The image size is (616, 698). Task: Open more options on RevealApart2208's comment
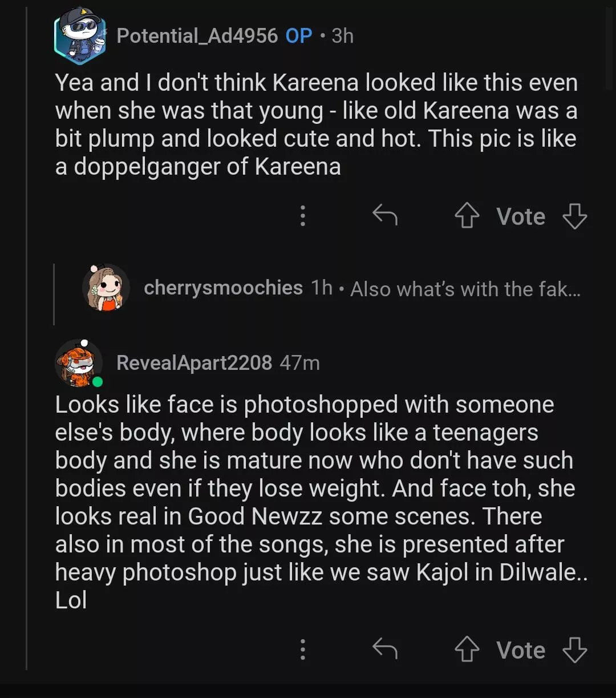[303, 649]
